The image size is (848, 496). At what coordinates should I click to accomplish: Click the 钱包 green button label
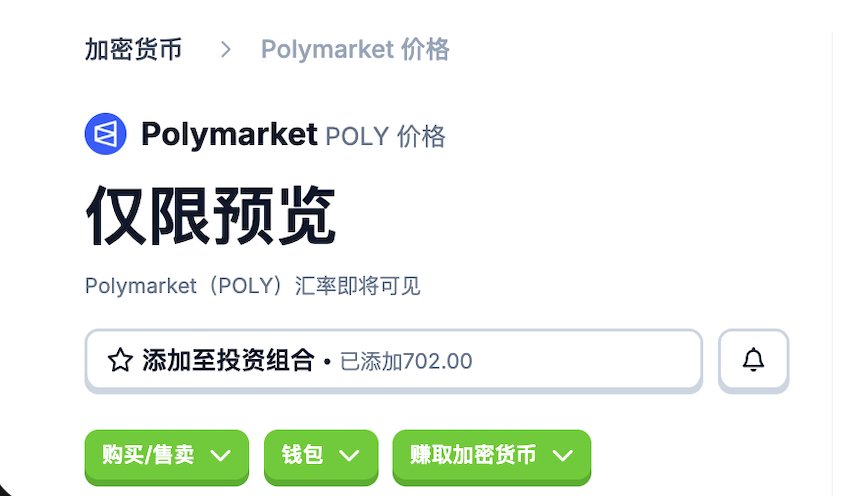(x=302, y=454)
